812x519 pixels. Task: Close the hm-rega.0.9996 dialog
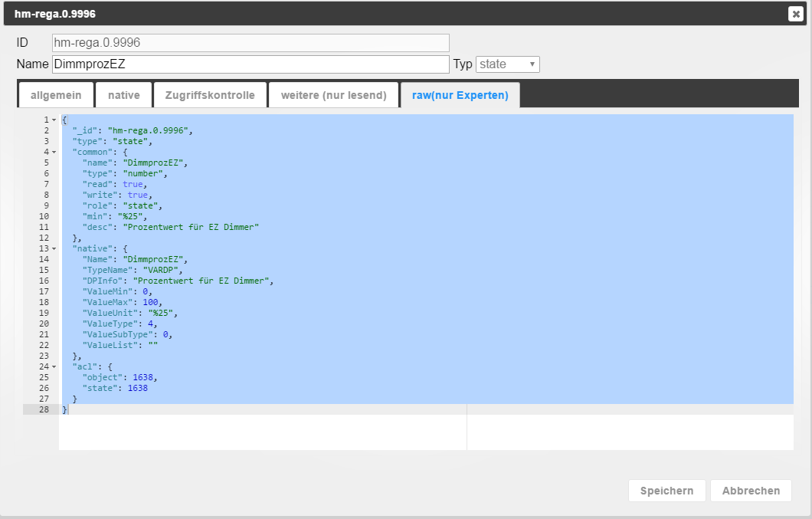795,14
